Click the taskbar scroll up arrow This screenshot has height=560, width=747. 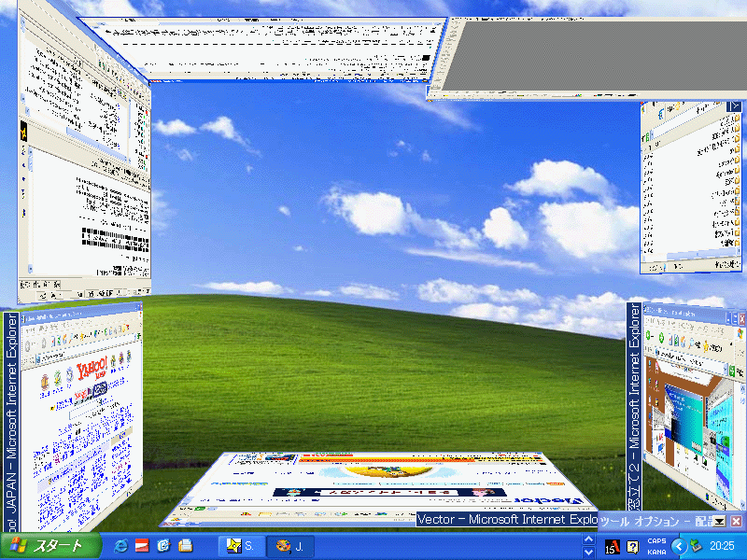click(x=589, y=539)
